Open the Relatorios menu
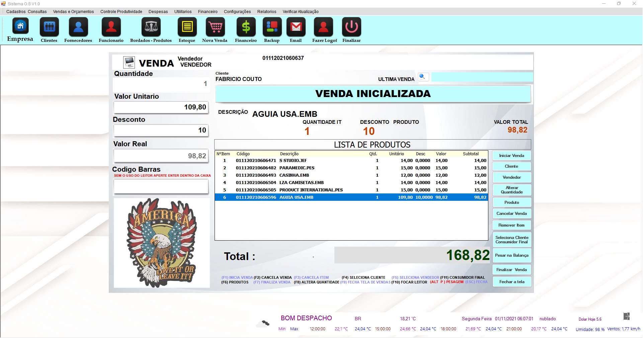The image size is (644, 338). [x=266, y=12]
